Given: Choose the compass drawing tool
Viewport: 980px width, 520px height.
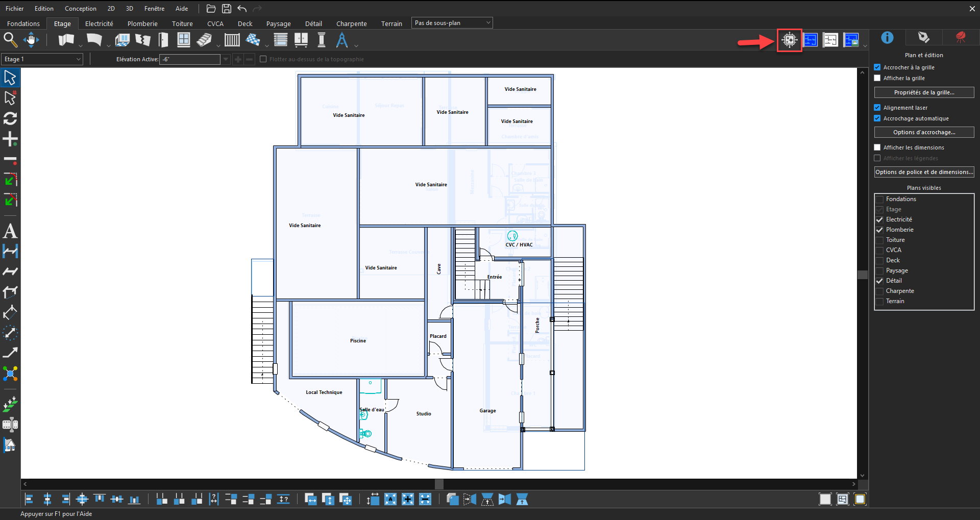Looking at the screenshot, I should tap(342, 39).
